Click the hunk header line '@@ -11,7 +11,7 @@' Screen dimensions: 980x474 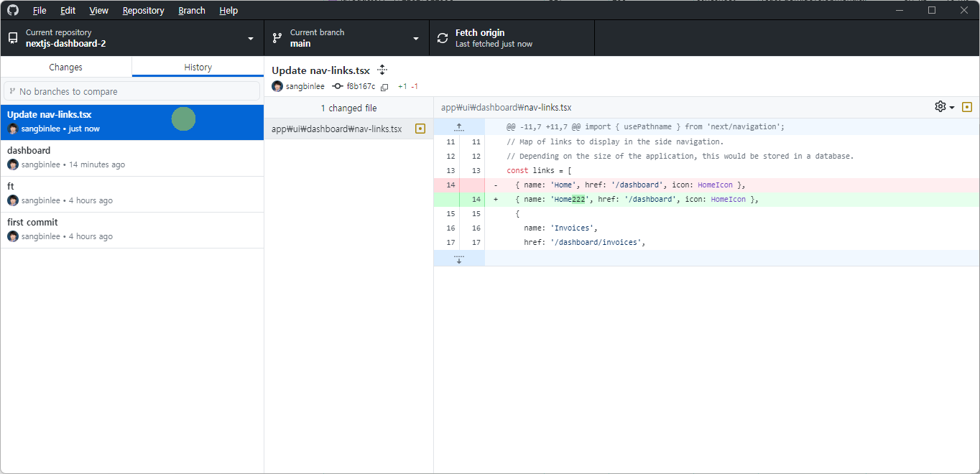pyautogui.click(x=645, y=126)
